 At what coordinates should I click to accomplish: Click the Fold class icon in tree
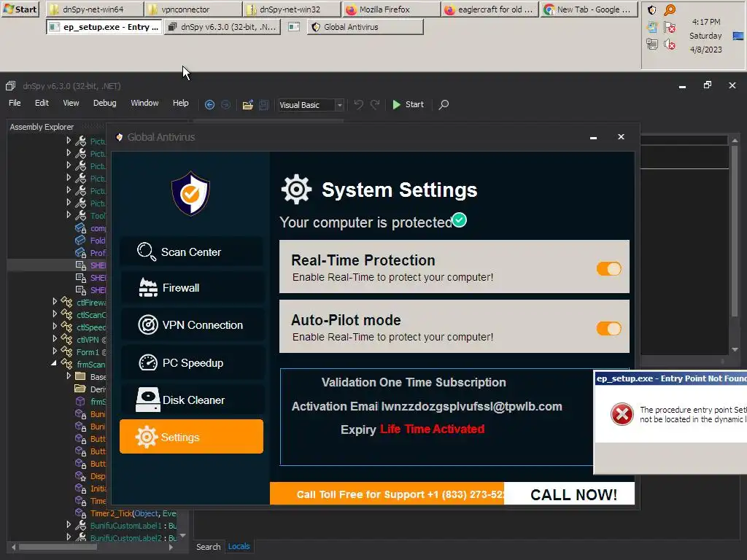coord(80,240)
